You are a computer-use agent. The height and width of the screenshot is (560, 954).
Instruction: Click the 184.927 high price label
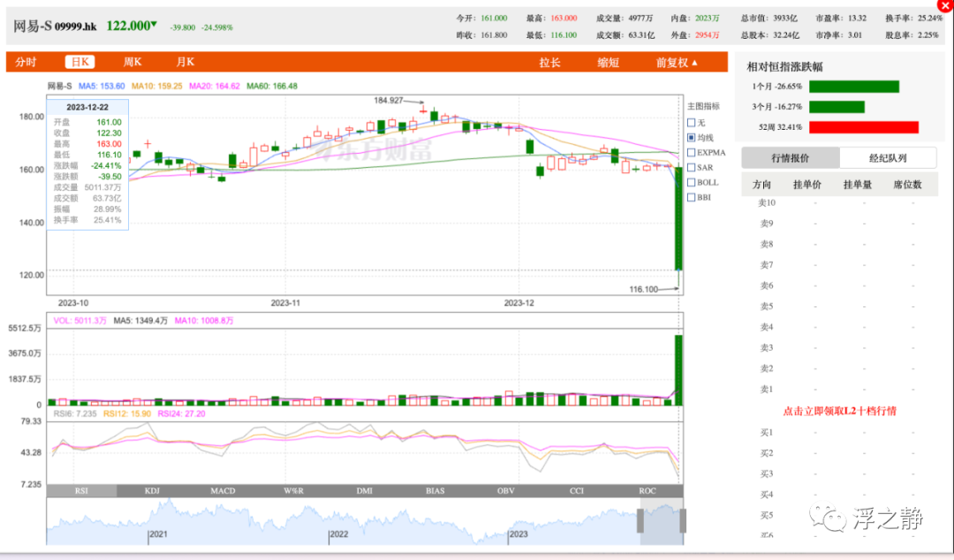(388, 101)
